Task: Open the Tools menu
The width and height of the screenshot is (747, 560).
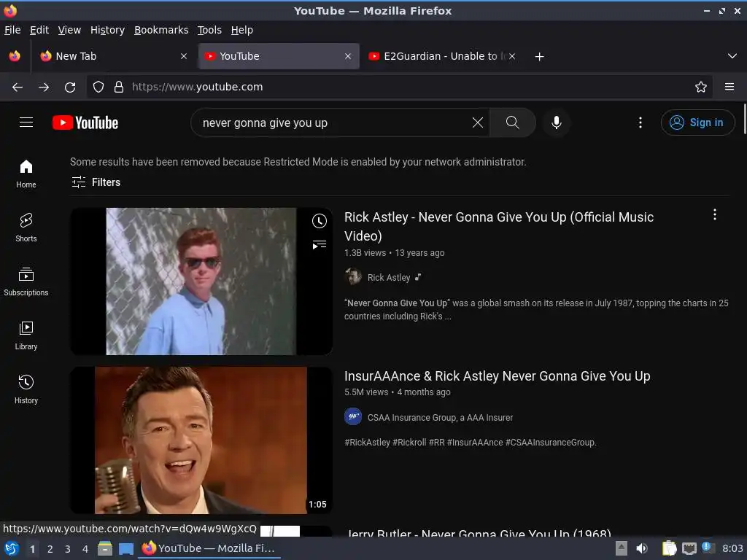Action: pos(209,30)
